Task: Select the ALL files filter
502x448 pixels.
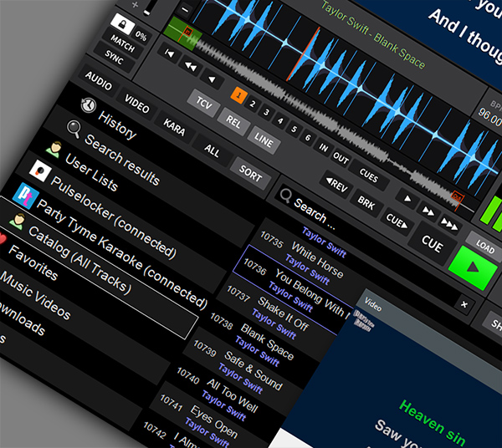Action: [212, 150]
